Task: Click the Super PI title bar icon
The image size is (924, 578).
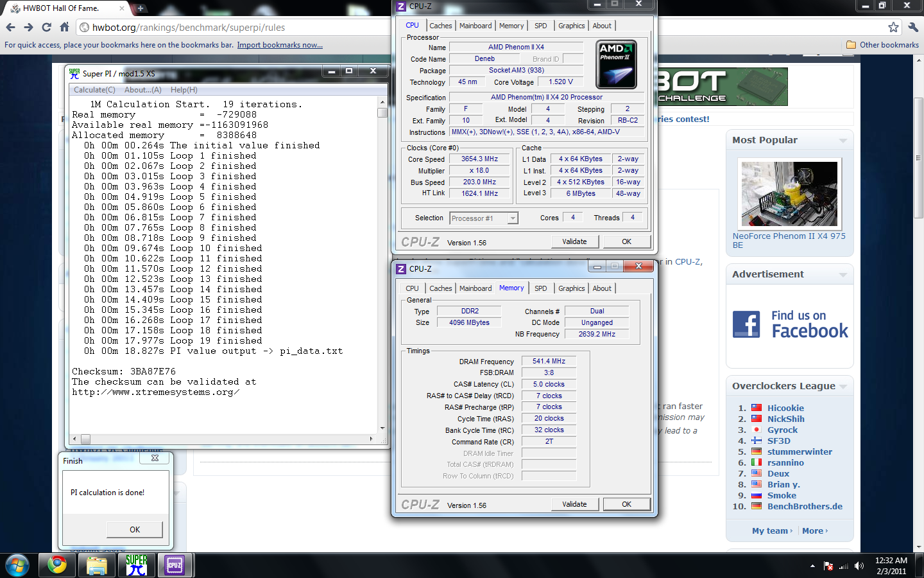Action: [x=74, y=73]
